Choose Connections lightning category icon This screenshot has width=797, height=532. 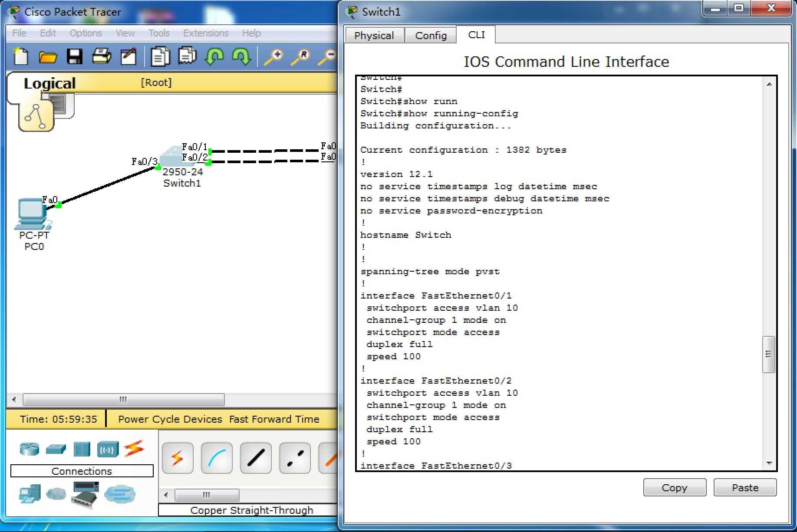pos(134,449)
